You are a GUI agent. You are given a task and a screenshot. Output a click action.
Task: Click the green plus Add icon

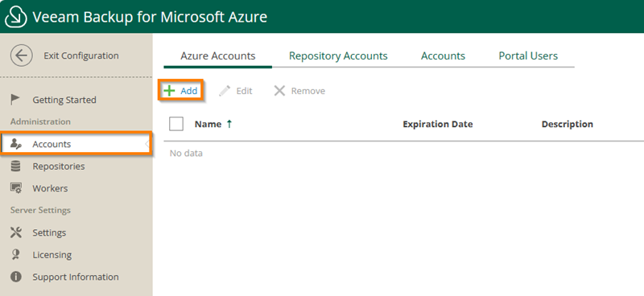(x=169, y=91)
